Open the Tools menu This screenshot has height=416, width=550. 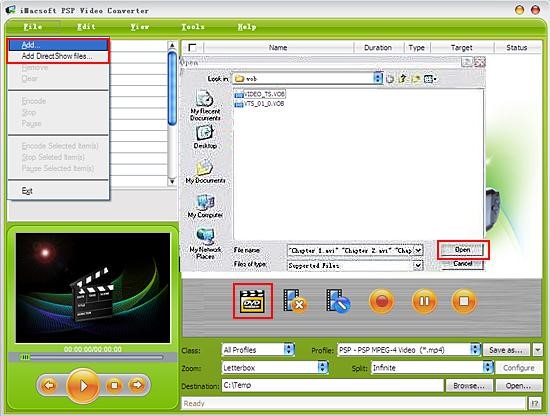tap(193, 27)
